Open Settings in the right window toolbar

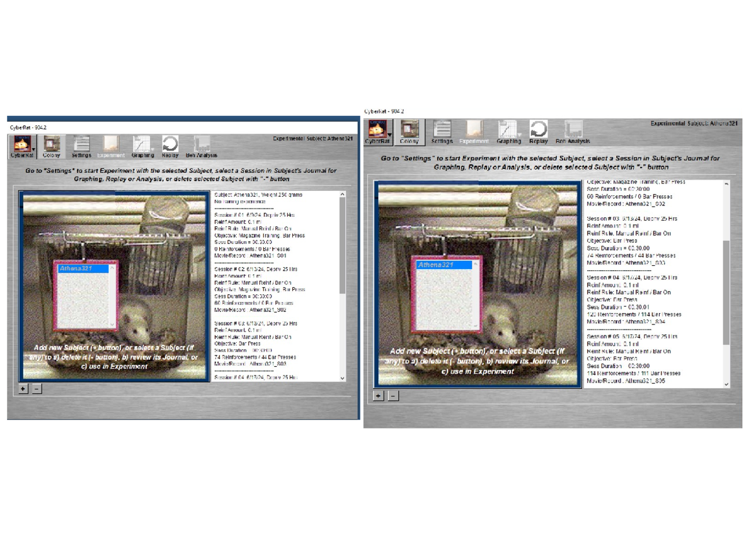[442, 130]
